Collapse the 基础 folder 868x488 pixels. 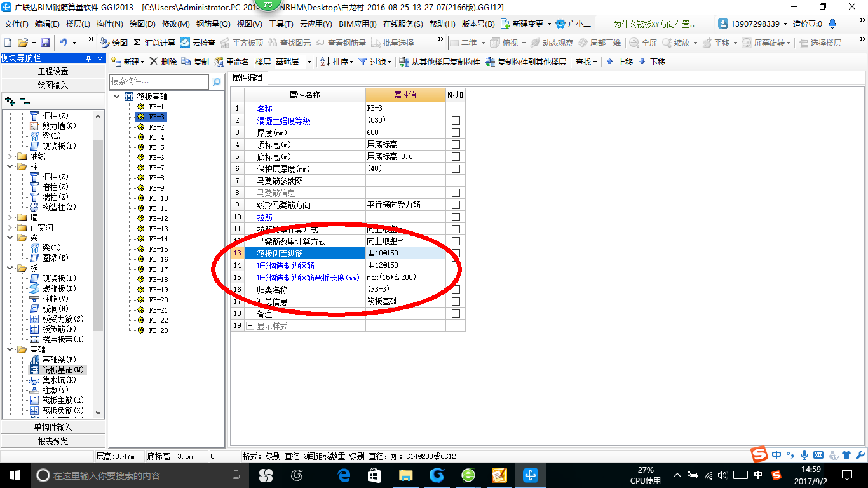pos(9,349)
